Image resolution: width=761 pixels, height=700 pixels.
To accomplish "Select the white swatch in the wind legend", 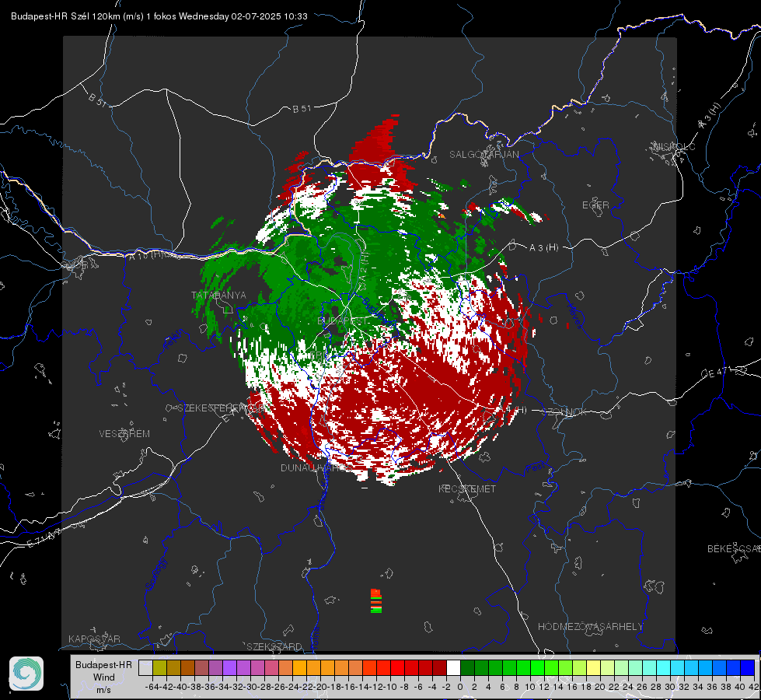I will coord(453,667).
